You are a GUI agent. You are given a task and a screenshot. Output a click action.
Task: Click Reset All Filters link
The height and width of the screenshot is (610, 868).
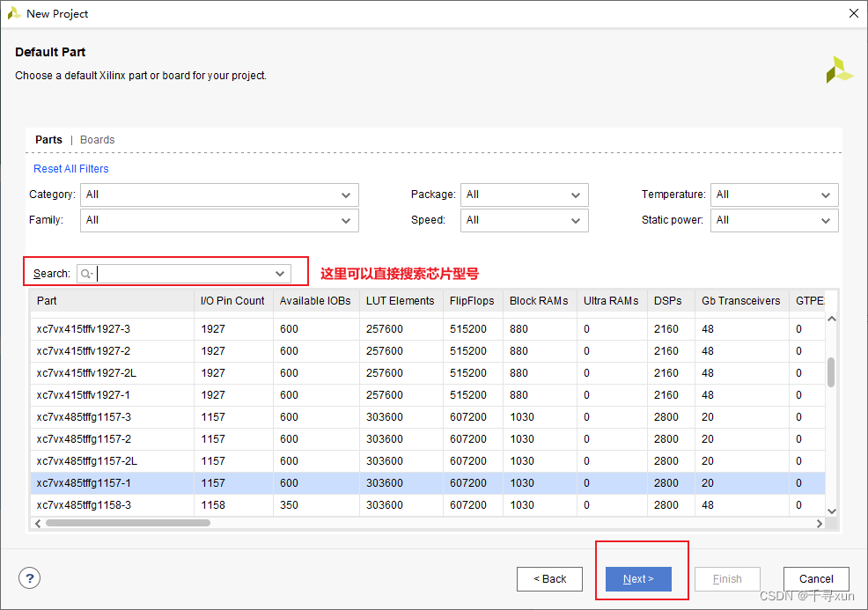tap(70, 169)
